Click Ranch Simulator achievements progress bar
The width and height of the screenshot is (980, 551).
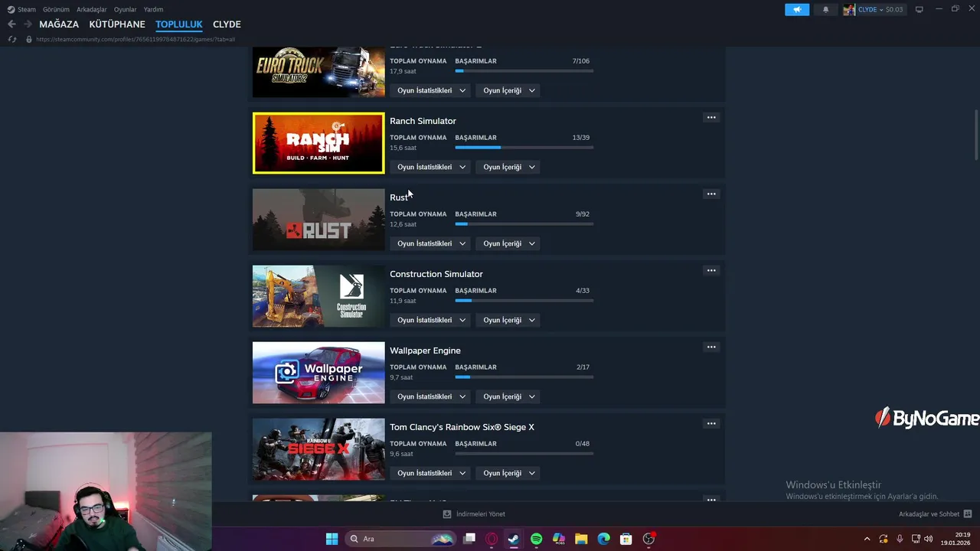[x=524, y=148]
